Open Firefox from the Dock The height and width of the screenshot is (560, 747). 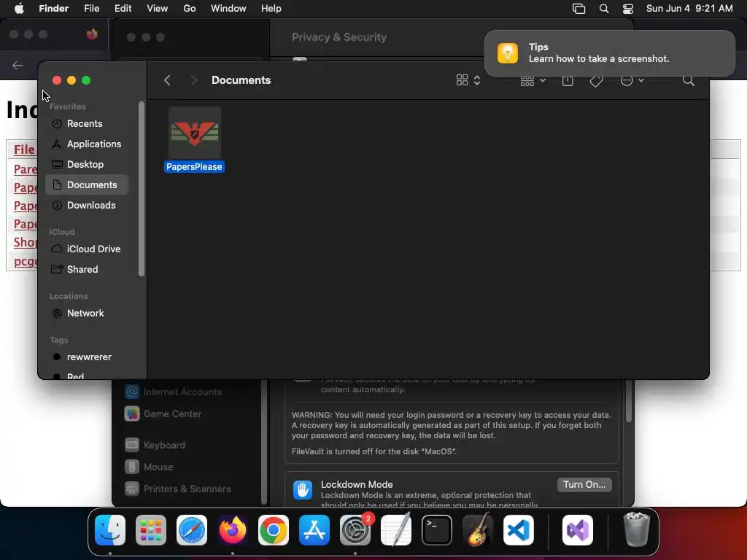[x=233, y=530]
